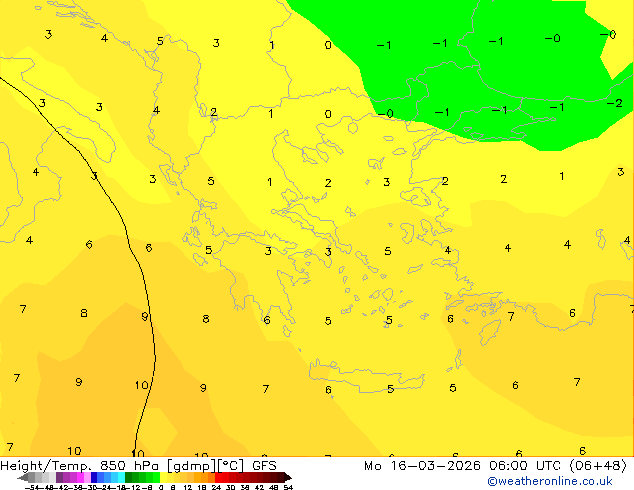Click the '24' legend scale label
This screenshot has width=634, height=490.
(x=216, y=488)
